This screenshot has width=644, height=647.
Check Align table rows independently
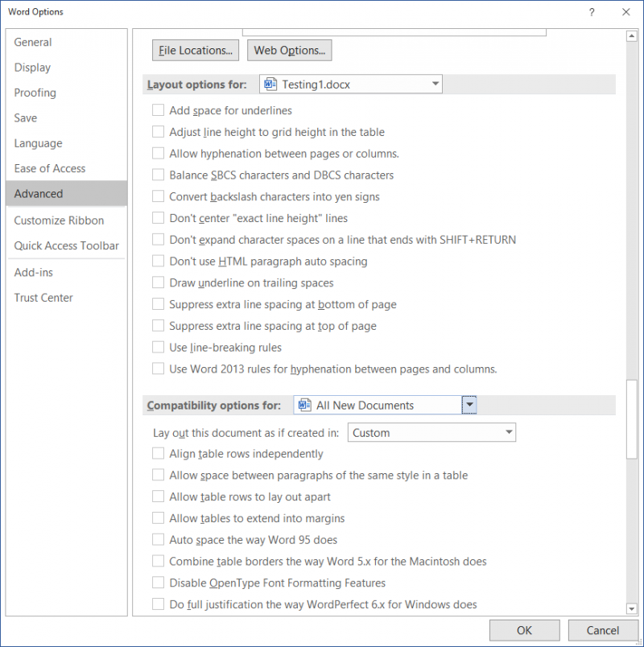[159, 453]
